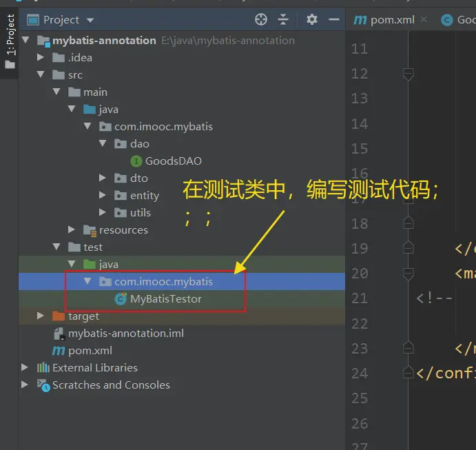Viewport: 476px width, 450px height.
Task: Open the 1: Project side tool tab
Action: [10, 34]
